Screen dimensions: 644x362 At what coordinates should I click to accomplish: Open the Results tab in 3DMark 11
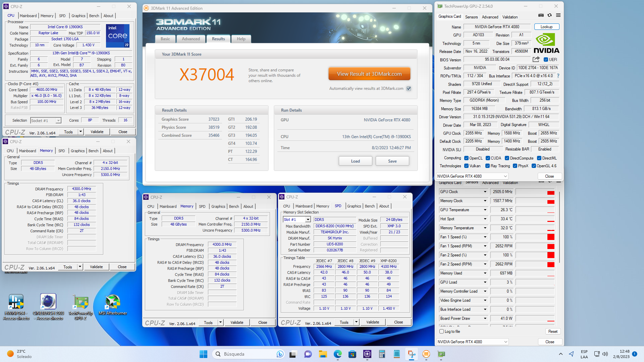pos(218,39)
